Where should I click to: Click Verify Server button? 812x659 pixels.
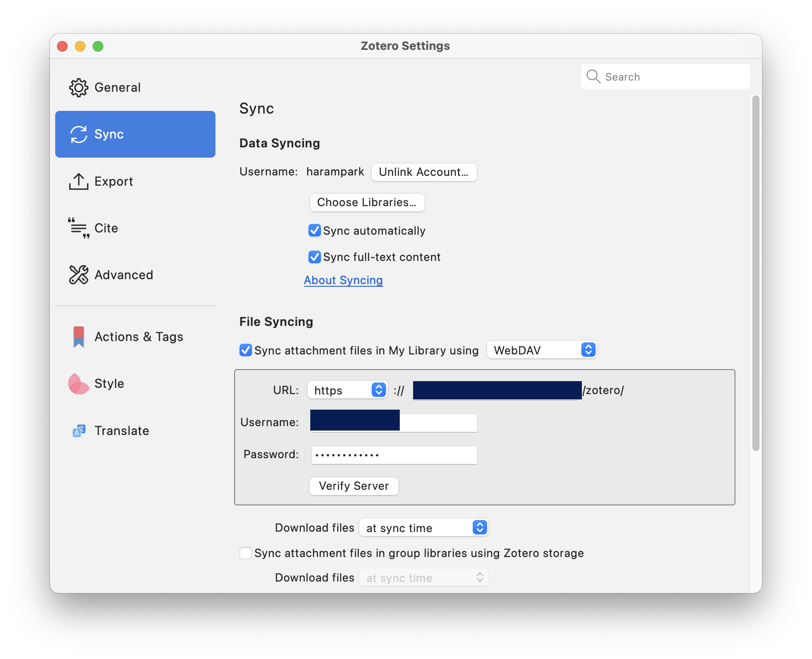pyautogui.click(x=353, y=486)
